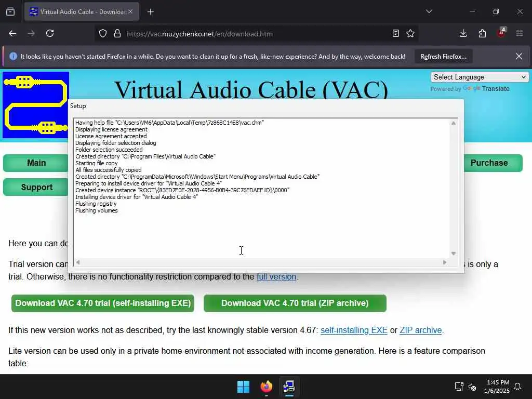The width and height of the screenshot is (532, 399).
Task: Click the Firefox taskbar icon
Action: [267, 387]
